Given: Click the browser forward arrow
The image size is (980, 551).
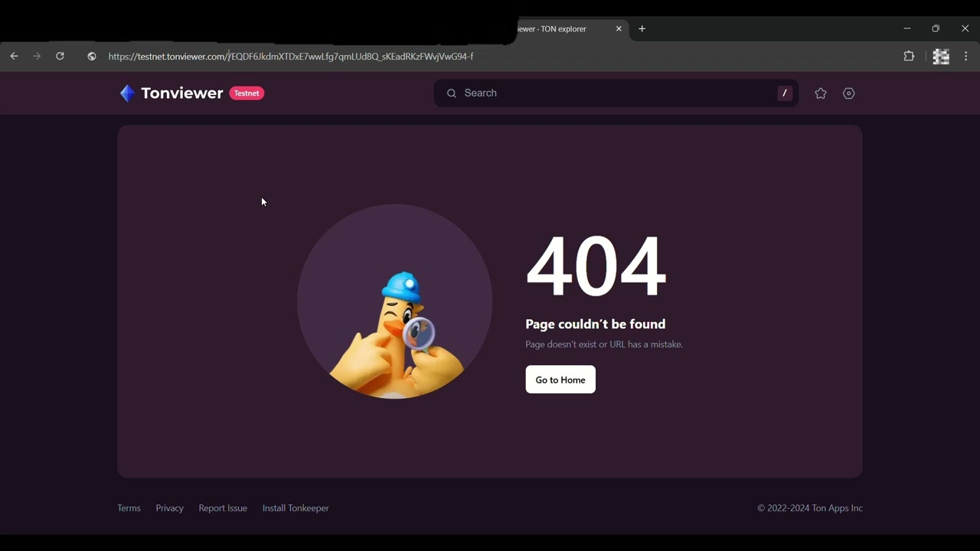Looking at the screenshot, I should [37, 57].
